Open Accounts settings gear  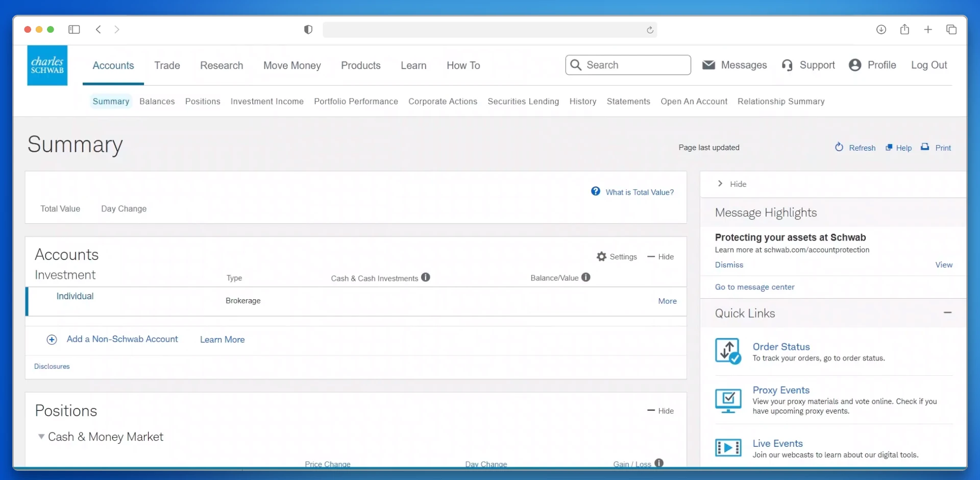602,257
